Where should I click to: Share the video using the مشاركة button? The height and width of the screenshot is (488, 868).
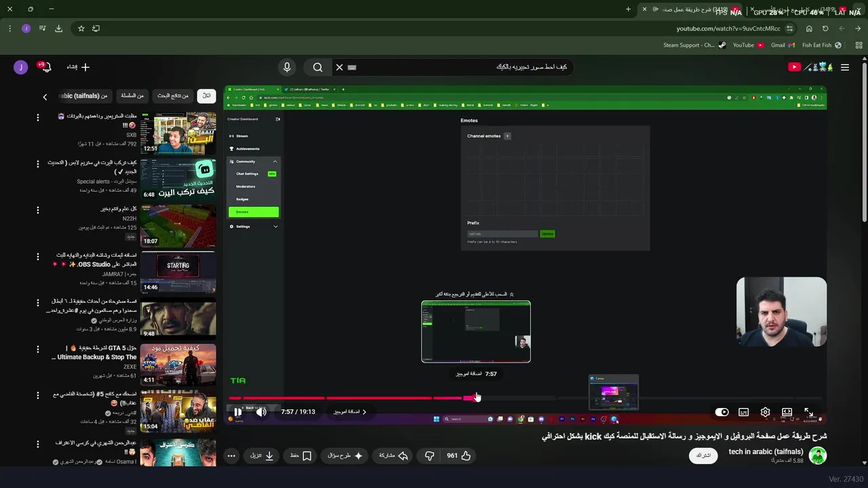393,455
